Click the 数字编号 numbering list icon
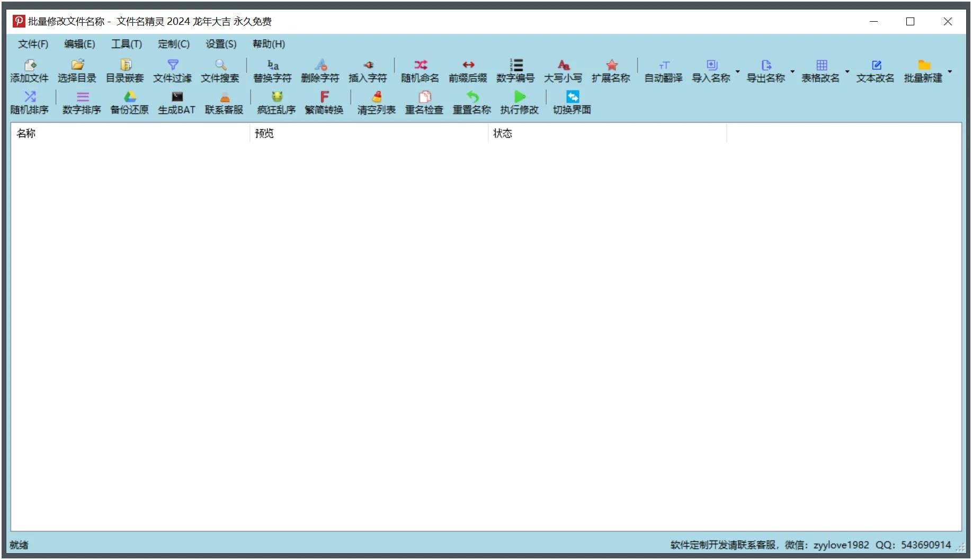This screenshot has height=560, width=972. click(x=515, y=66)
